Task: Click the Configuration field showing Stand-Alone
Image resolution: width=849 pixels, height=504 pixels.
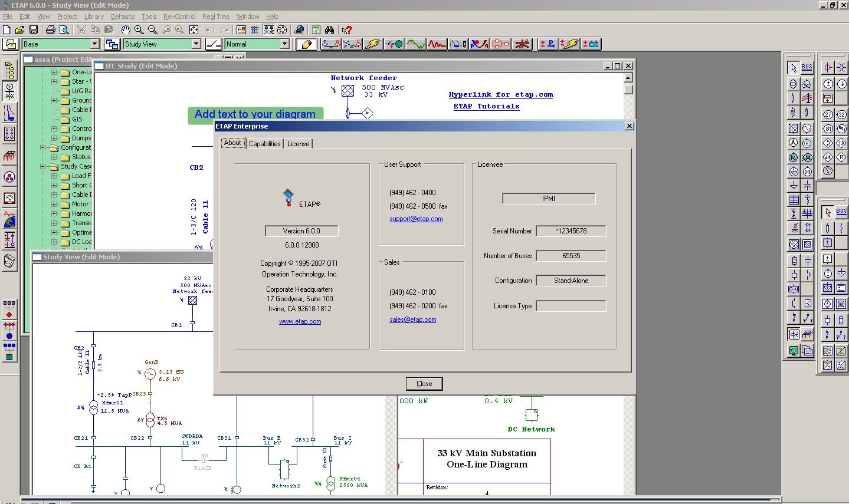Action: pos(571,281)
